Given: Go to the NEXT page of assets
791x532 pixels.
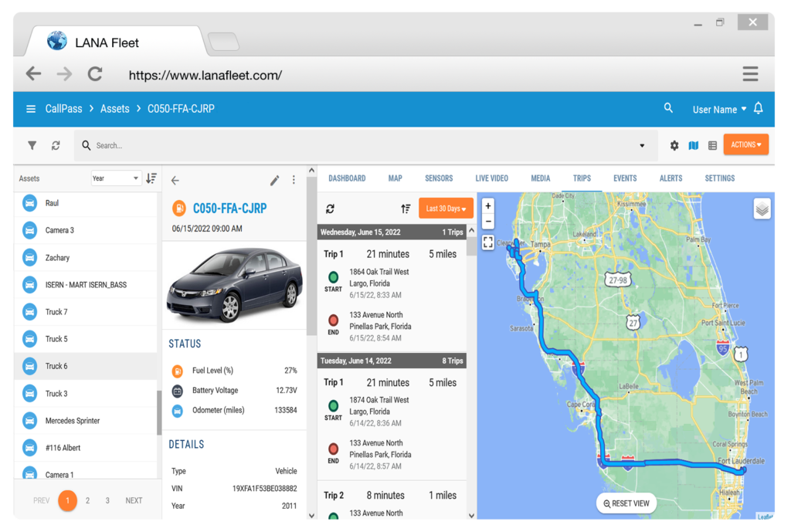Looking at the screenshot, I should pyautogui.click(x=133, y=500).
